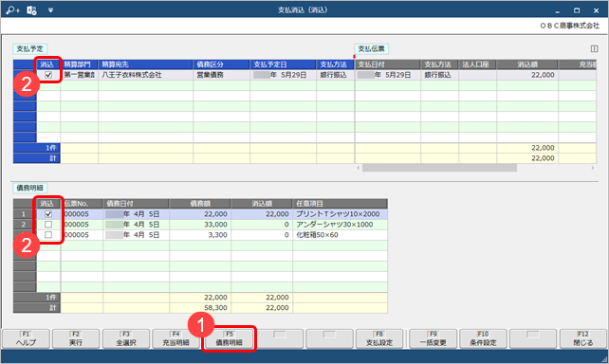
Task: Select the 銀行振込 cell under 支払予定
Action: pyautogui.click(x=335, y=75)
